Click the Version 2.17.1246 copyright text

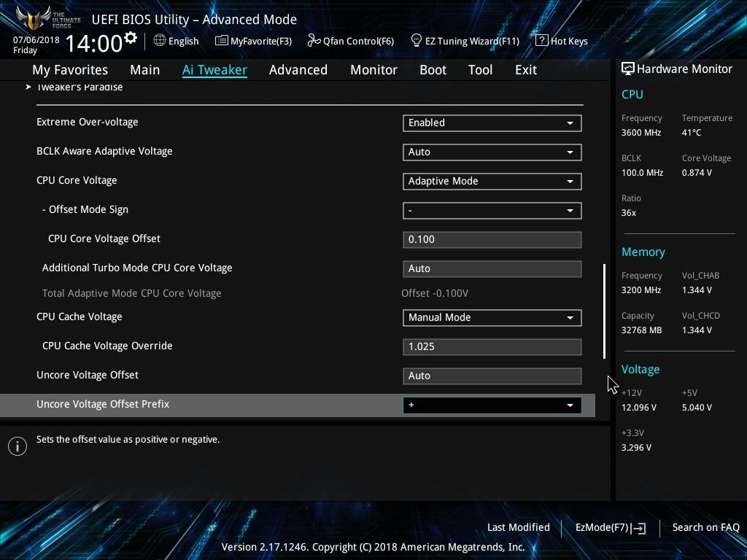pyautogui.click(x=373, y=547)
